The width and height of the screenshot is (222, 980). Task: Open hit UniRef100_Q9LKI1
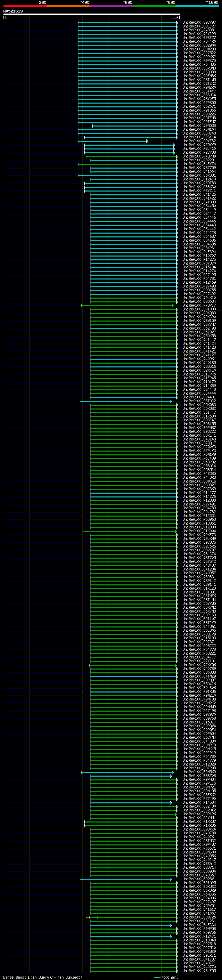[199, 956]
